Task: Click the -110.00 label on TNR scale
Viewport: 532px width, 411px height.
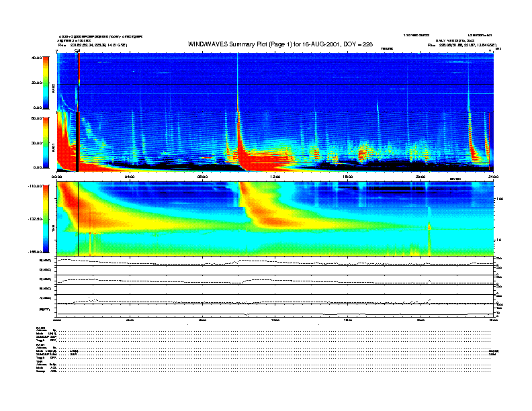Action: click(35, 186)
